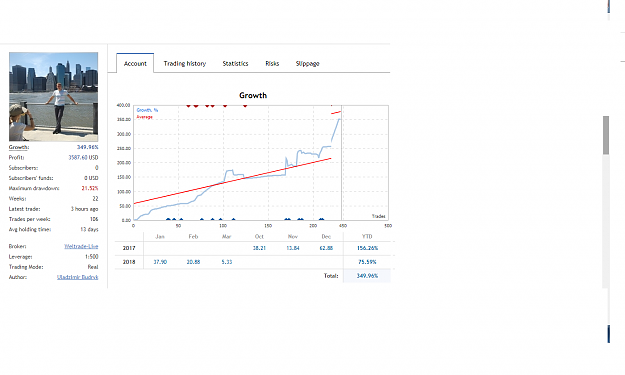Click the 'Growth, %' chart legend entry

(147, 110)
